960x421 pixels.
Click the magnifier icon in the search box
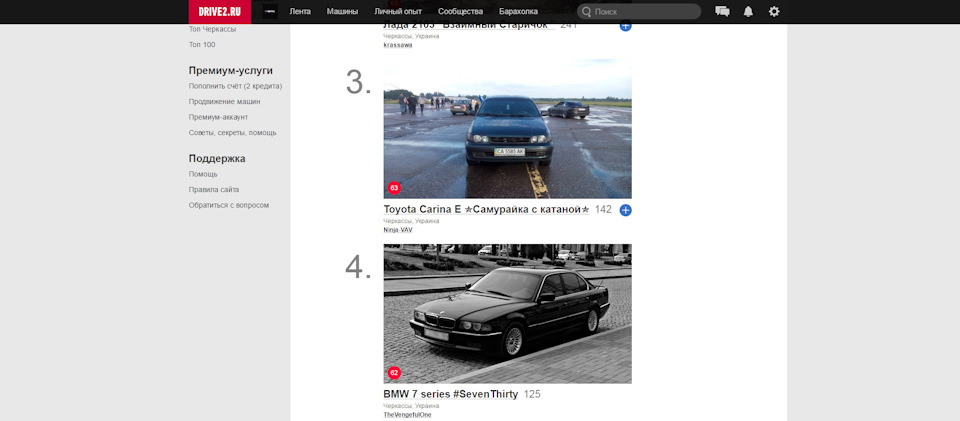coord(587,12)
